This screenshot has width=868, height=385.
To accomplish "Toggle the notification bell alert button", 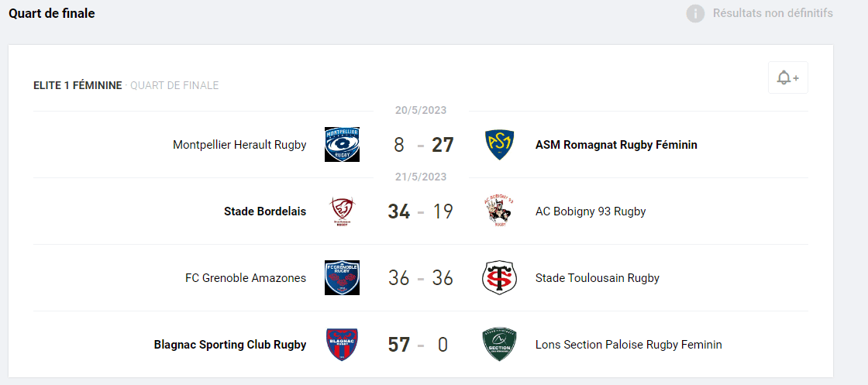I will [787, 77].
